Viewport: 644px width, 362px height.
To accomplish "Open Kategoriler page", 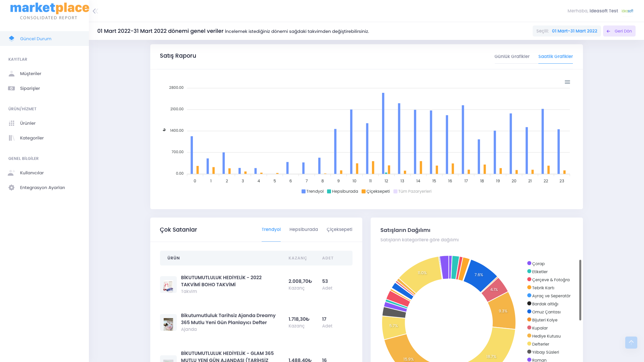I will coord(44,138).
